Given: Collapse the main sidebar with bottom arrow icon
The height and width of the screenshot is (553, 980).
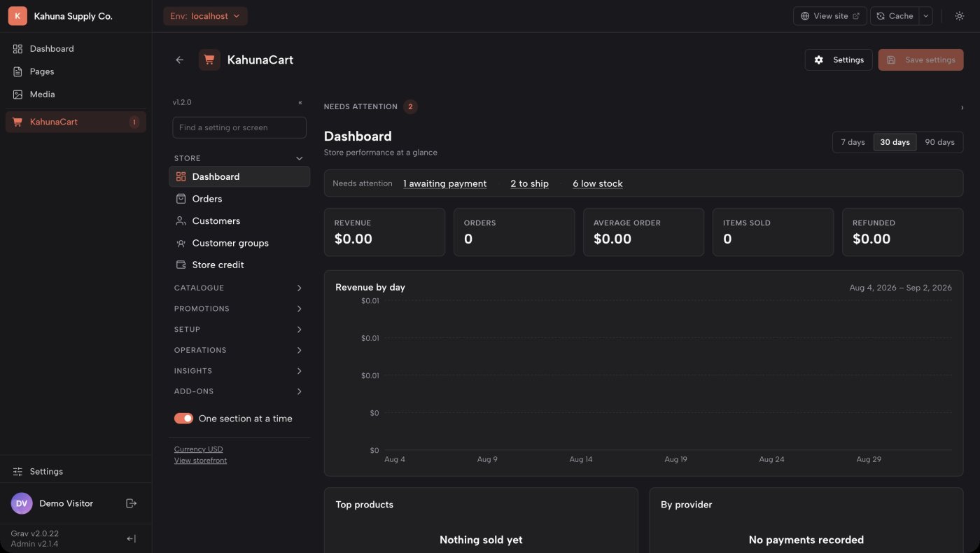Looking at the screenshot, I should (131, 538).
